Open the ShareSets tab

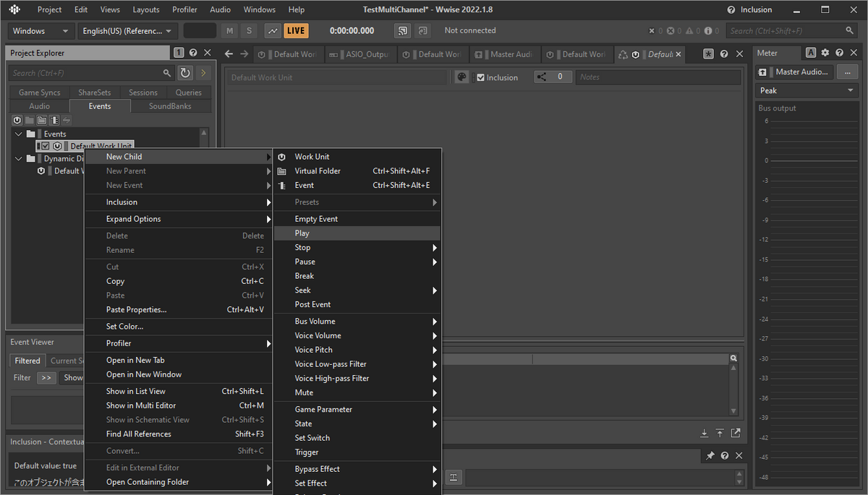[95, 92]
